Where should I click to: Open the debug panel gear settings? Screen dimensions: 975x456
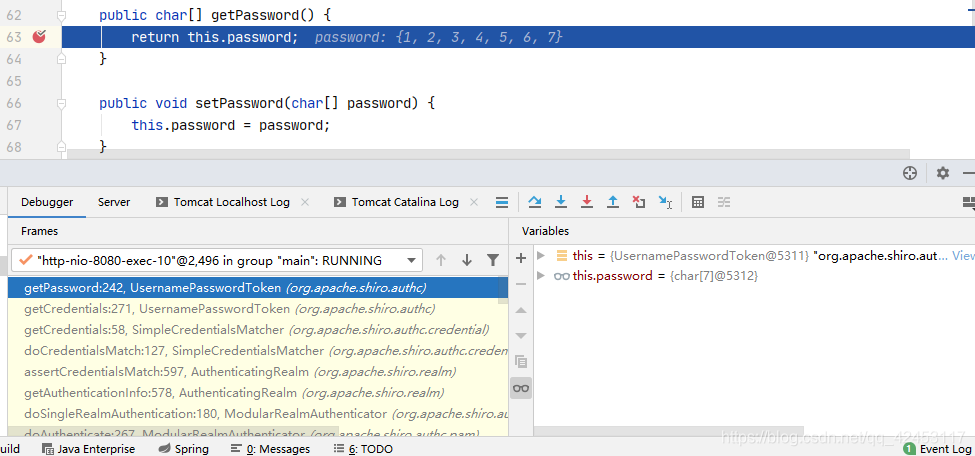(x=943, y=173)
